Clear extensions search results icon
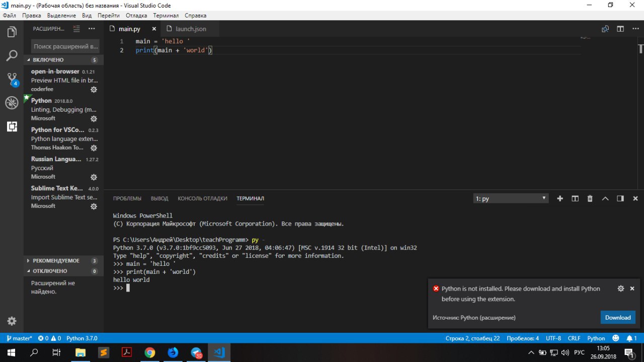The height and width of the screenshot is (362, 644). point(76,29)
